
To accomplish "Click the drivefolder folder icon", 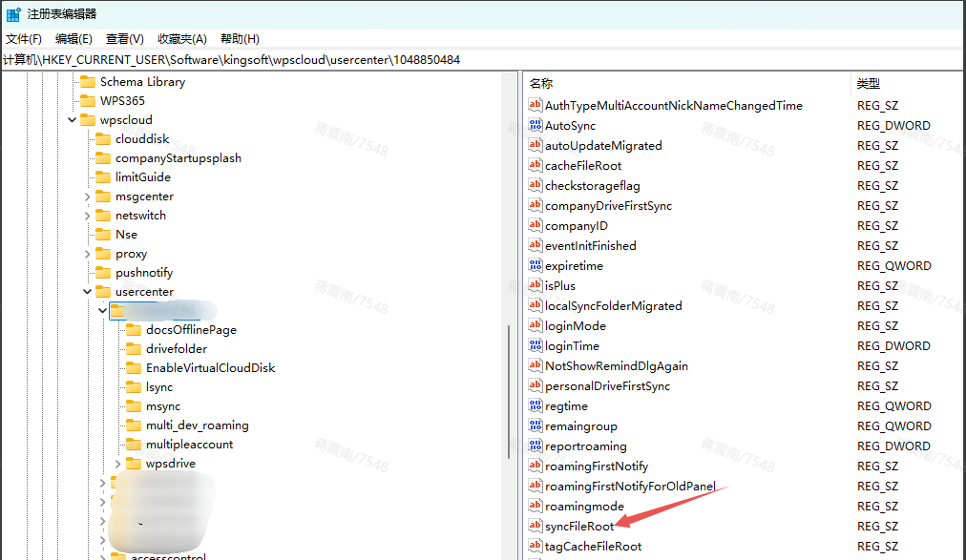I will [134, 349].
